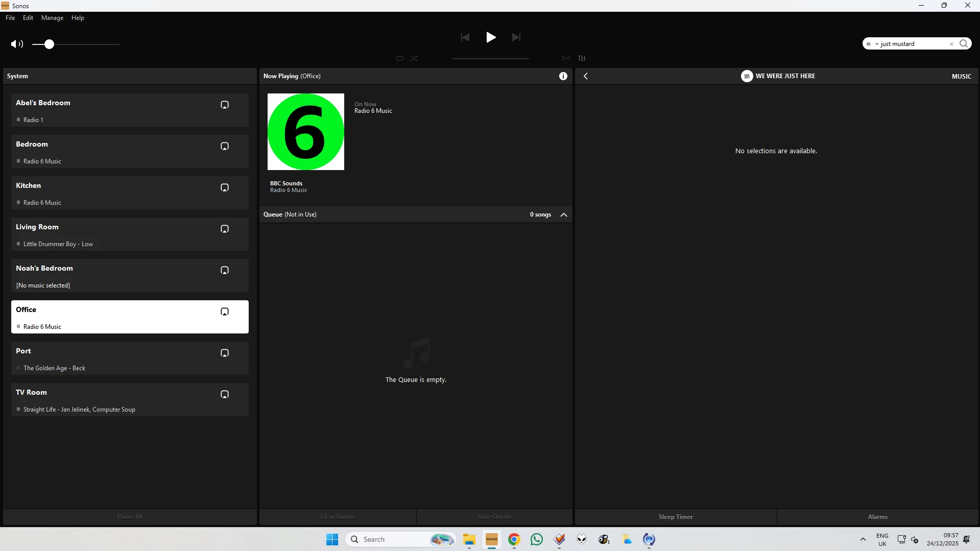The width and height of the screenshot is (980, 551).
Task: Open the search source dropdown
Action: pos(872,44)
